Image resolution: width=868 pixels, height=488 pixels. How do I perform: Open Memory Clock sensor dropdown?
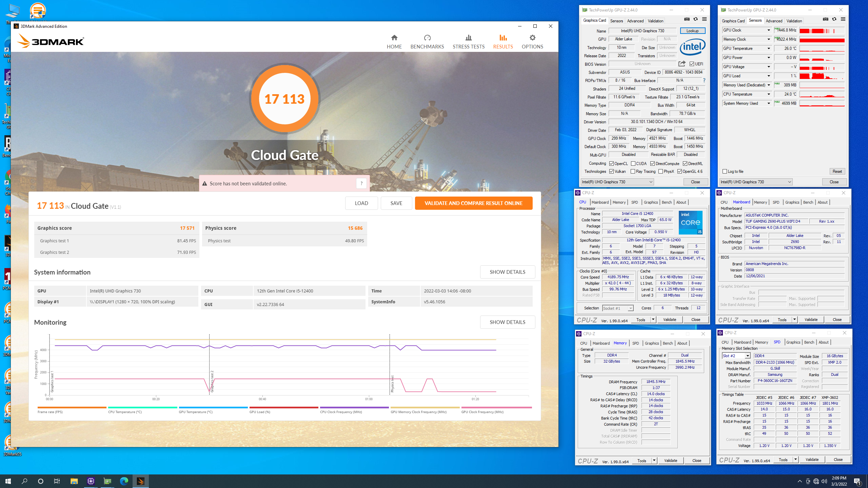pos(769,39)
